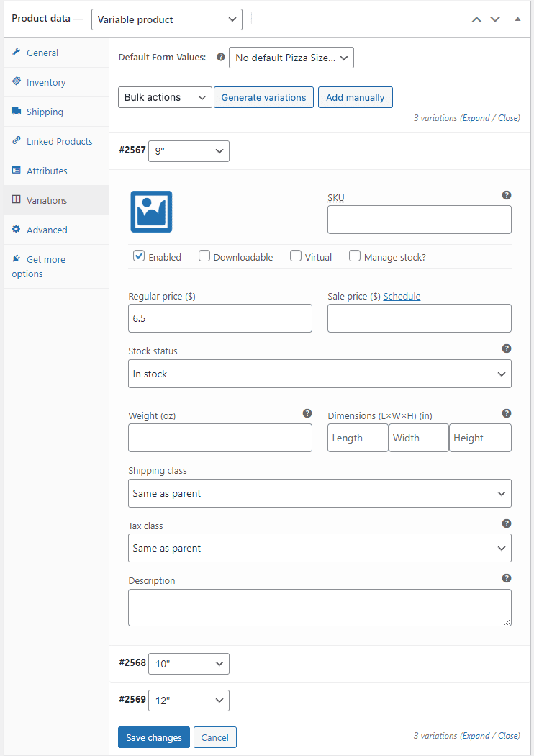The image size is (534, 756).
Task: Click the Tax class help icon
Action: (x=507, y=523)
